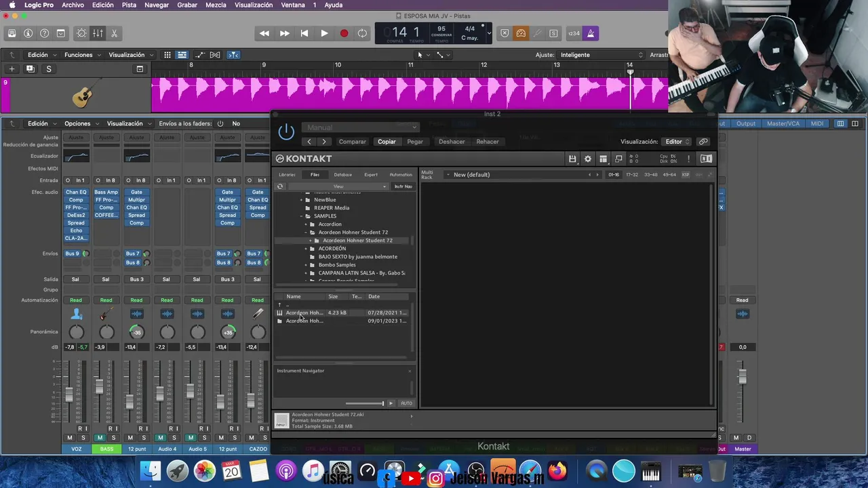
Task: Select the grid view icon in Tracks area
Action: 168,55
